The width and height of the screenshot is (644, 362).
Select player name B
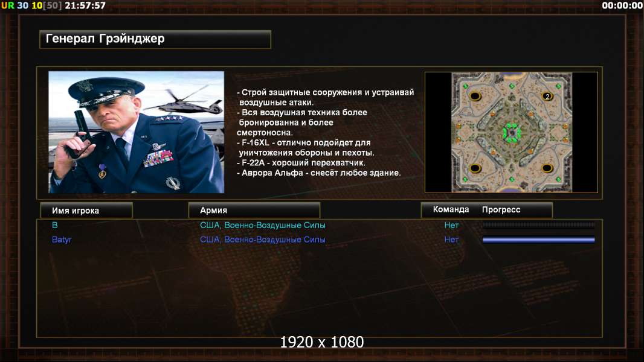[x=54, y=225]
